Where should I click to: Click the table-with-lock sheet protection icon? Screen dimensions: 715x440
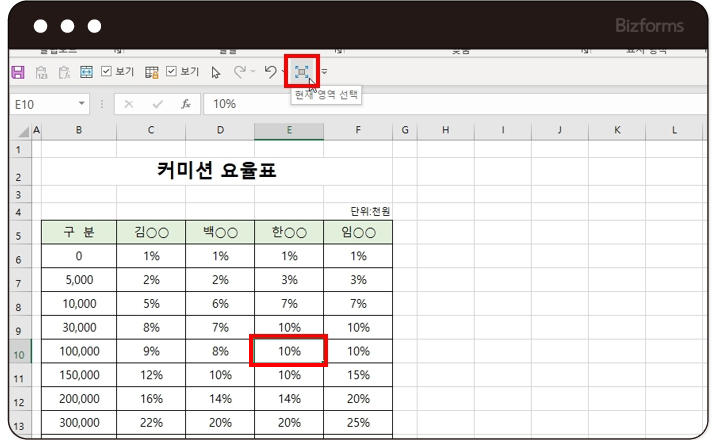(x=152, y=72)
